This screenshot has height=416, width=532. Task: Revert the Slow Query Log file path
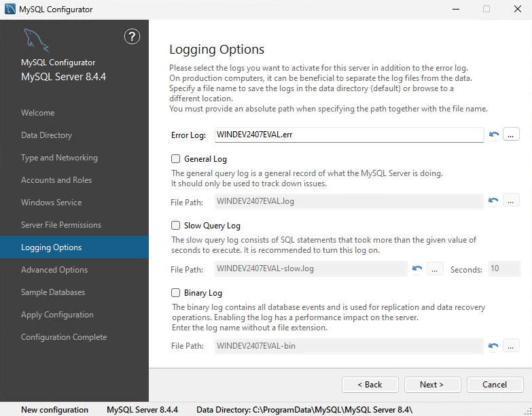[x=417, y=268]
